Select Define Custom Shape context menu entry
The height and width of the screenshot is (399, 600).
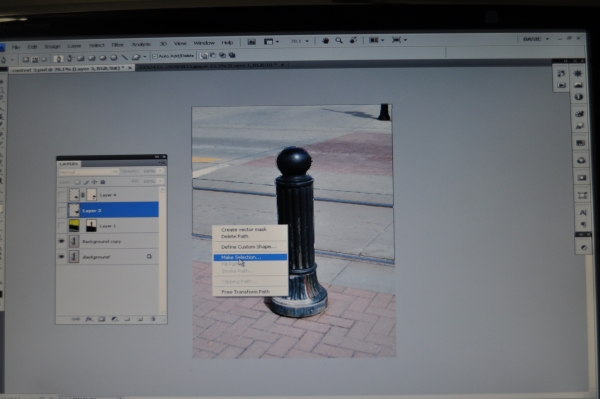point(248,247)
